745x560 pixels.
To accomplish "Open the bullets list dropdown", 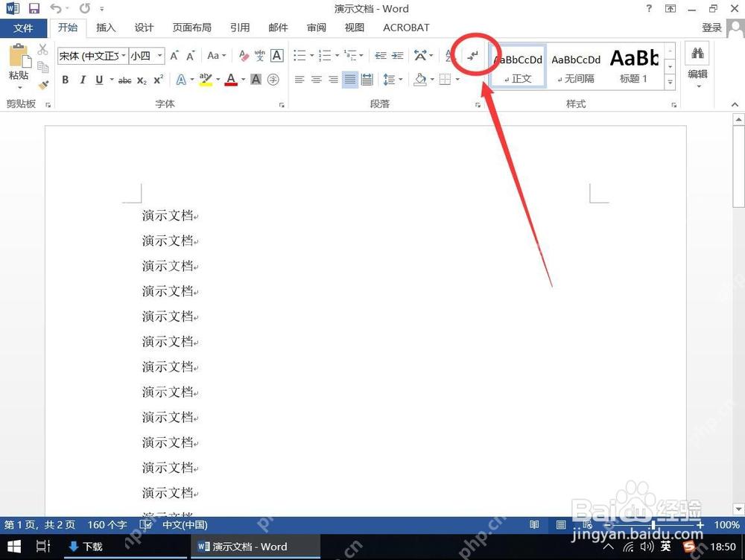I will coord(312,56).
